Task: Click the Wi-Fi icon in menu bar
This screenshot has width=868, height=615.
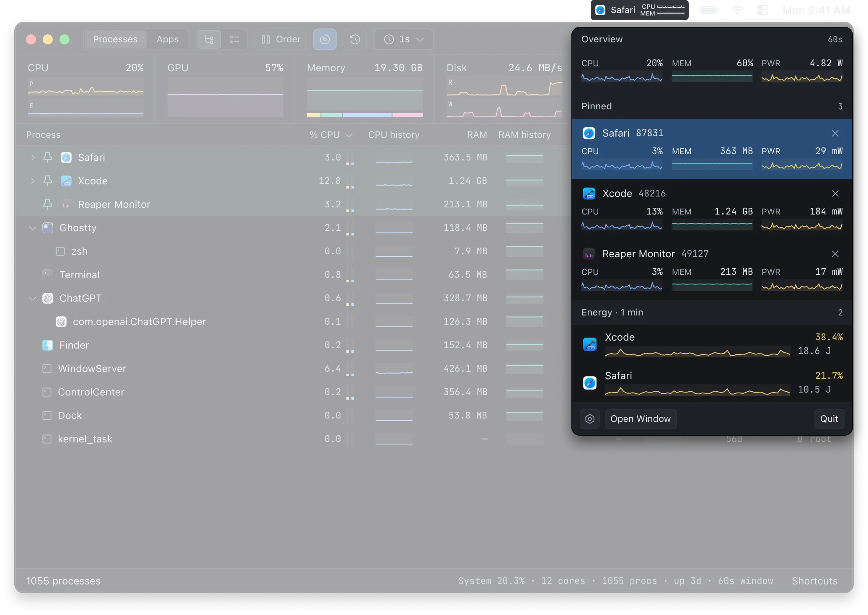Action: (737, 10)
